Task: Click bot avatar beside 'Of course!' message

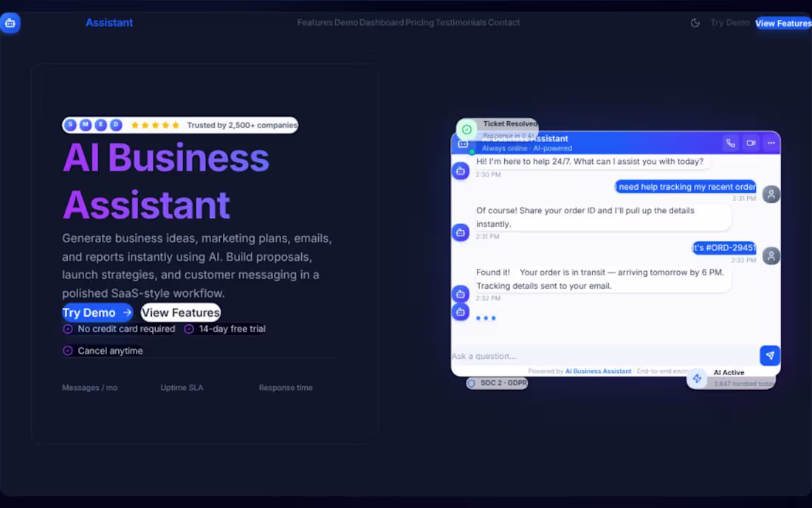Action: [461, 233]
